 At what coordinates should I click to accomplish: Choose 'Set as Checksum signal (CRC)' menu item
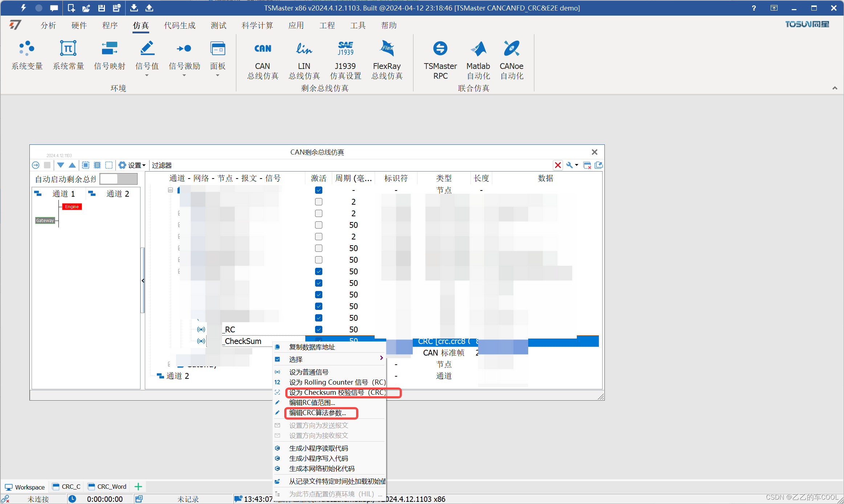click(330, 392)
